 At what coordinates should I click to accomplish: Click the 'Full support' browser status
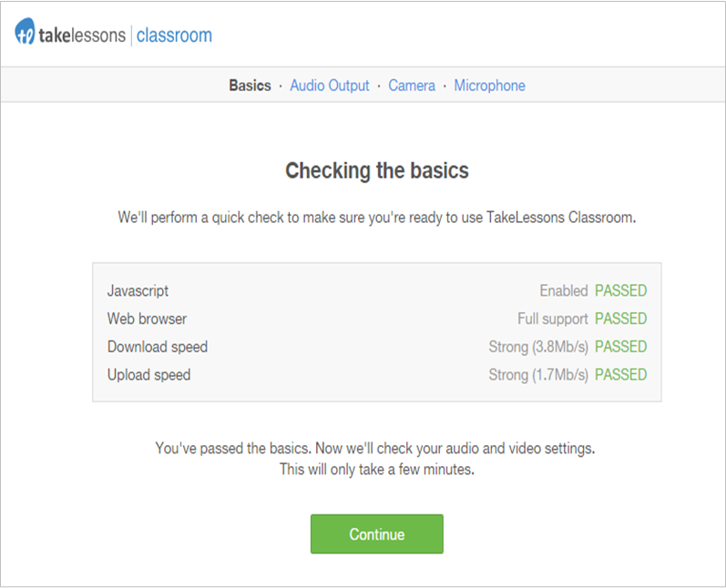553,319
